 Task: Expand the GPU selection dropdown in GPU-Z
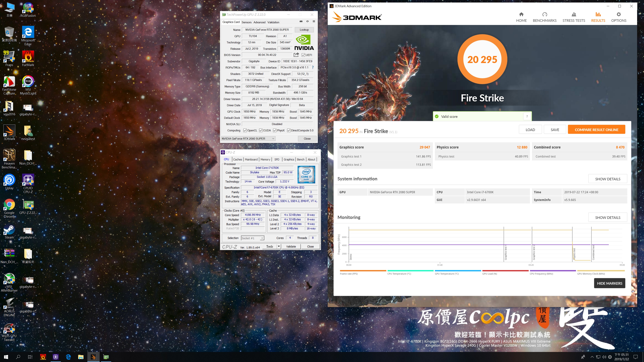(248, 139)
